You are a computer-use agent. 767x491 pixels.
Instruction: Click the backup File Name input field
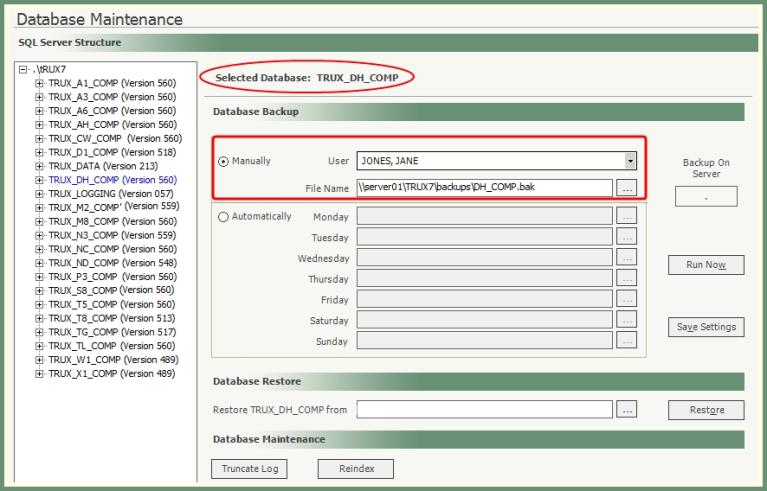[x=483, y=187]
